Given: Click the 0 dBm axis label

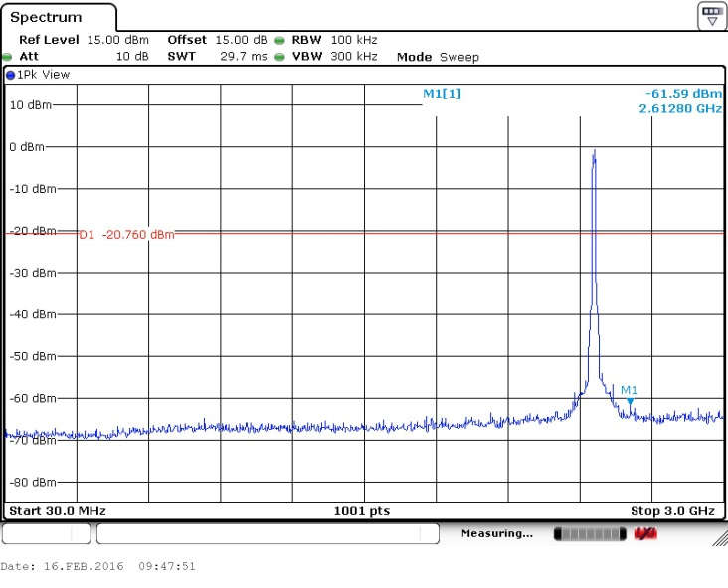Looking at the screenshot, I should 27,147.
